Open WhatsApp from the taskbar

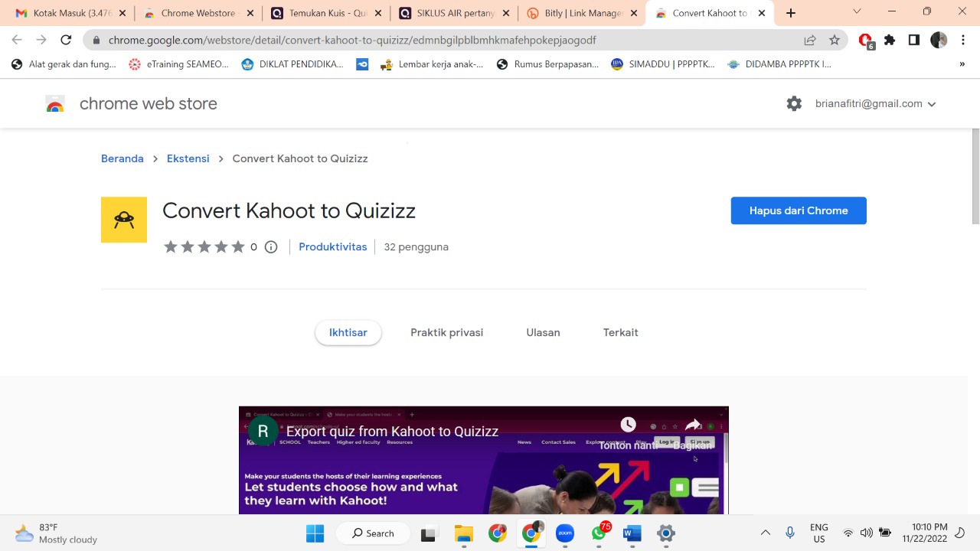(x=599, y=533)
